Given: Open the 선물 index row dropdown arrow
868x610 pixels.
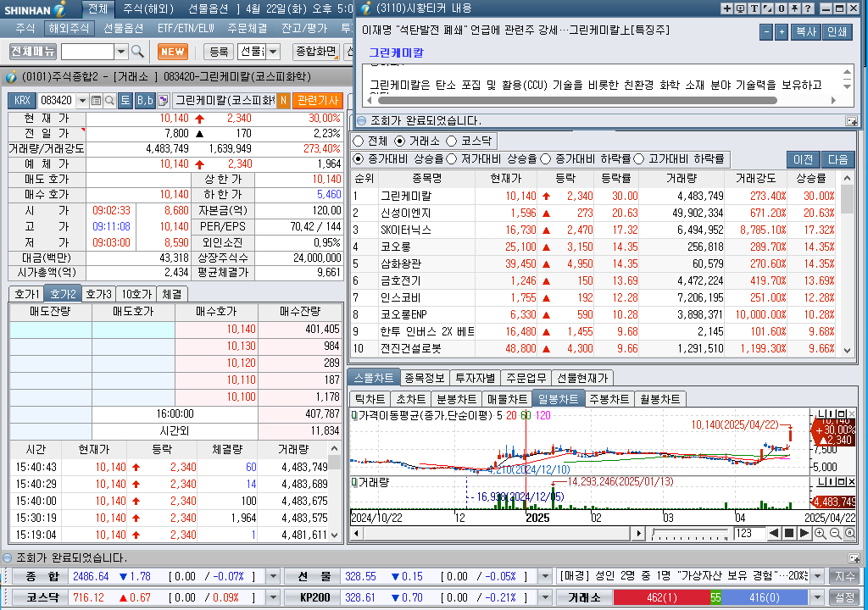Looking at the screenshot, I should click(x=545, y=576).
